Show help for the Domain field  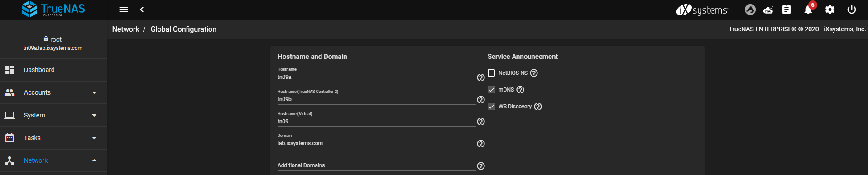(481, 144)
